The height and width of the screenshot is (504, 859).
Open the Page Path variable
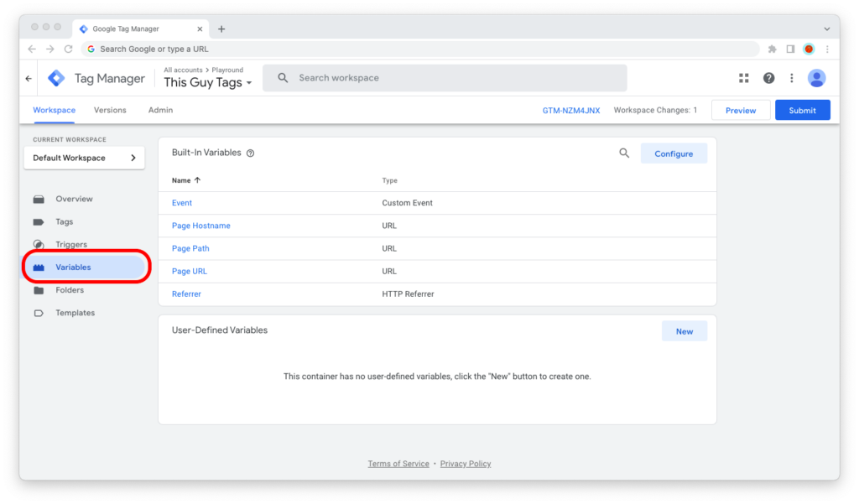pyautogui.click(x=190, y=249)
